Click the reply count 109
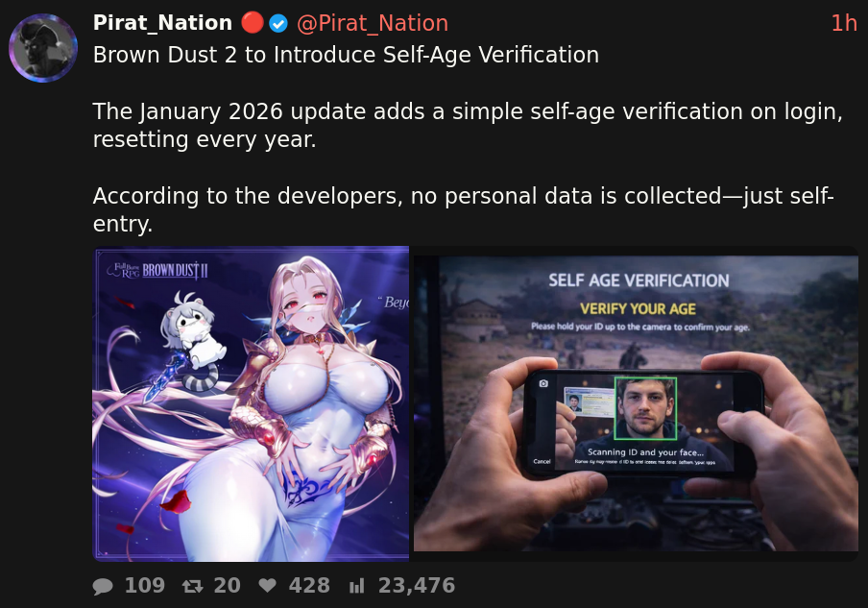Screen dimensions: 868x608 tap(145, 585)
